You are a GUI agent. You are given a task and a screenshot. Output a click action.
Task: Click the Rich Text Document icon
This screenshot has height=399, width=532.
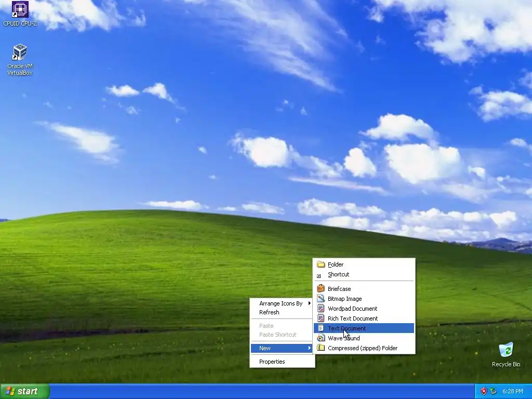tap(321, 318)
